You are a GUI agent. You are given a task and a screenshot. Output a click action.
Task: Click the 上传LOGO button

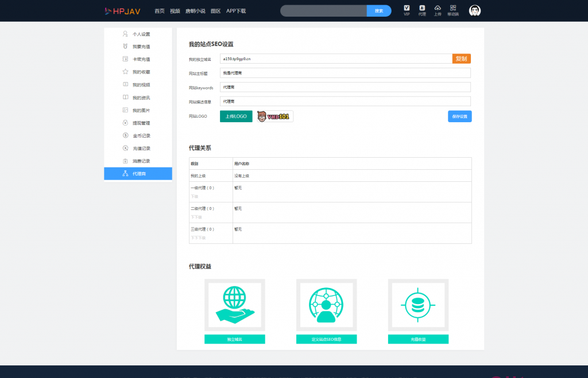(x=236, y=116)
